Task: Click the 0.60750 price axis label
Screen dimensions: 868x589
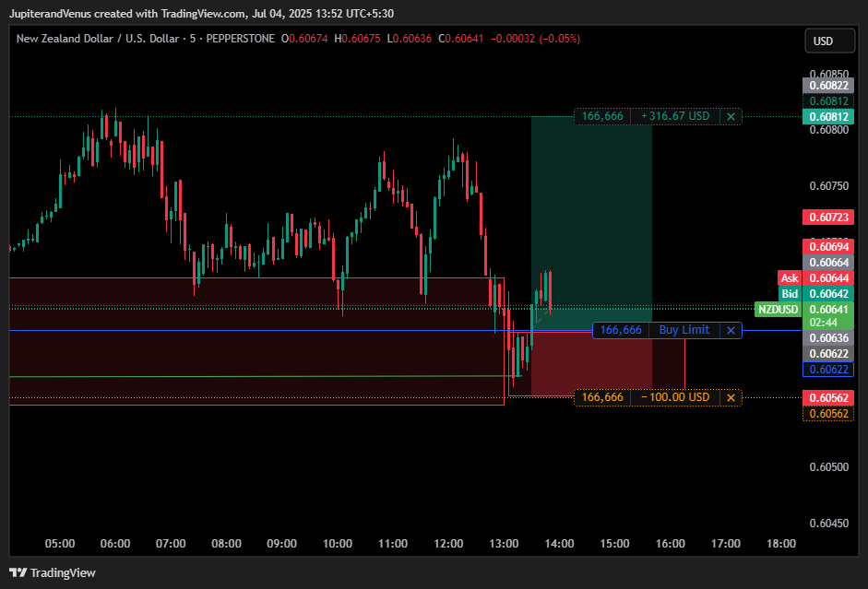Action: tap(828, 186)
